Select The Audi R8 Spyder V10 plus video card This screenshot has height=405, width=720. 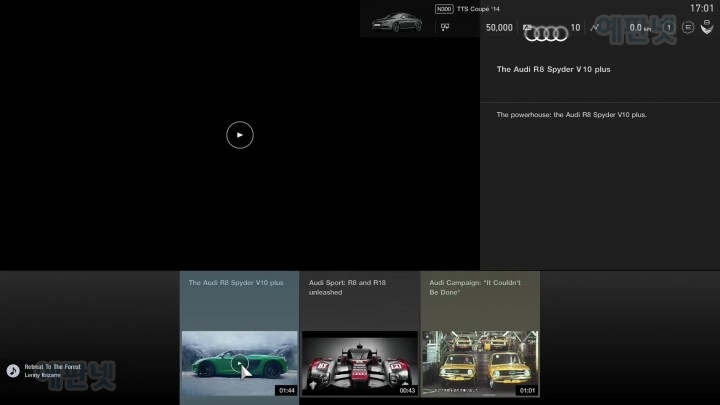point(239,337)
